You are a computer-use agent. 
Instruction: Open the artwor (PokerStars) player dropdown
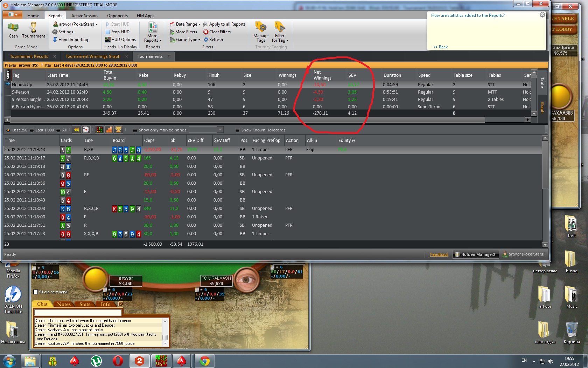pyautogui.click(x=76, y=24)
